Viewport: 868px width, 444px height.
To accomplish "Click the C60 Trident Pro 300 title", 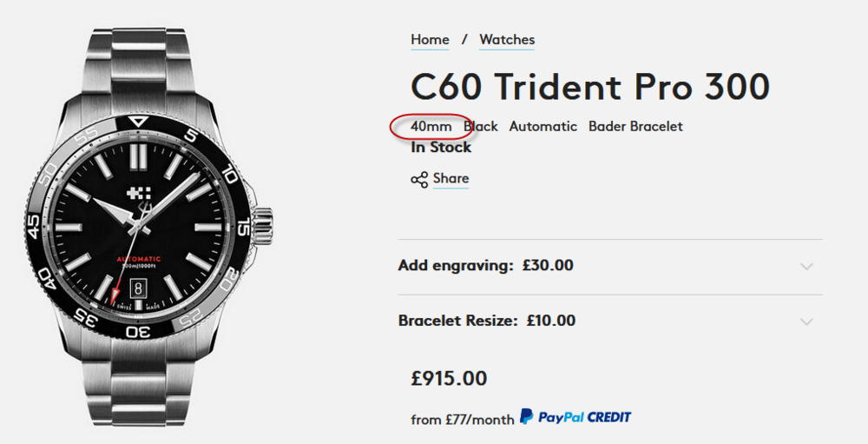I will pos(590,87).
